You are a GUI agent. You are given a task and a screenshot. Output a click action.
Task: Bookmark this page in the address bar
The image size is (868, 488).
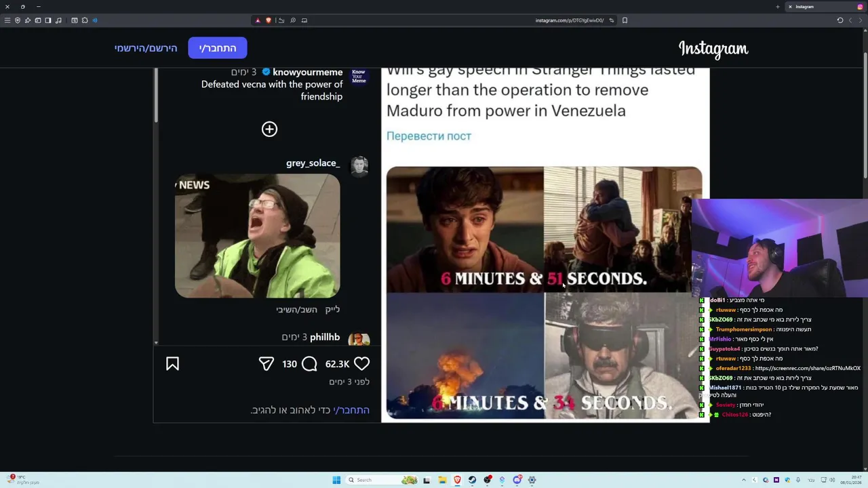[625, 20]
